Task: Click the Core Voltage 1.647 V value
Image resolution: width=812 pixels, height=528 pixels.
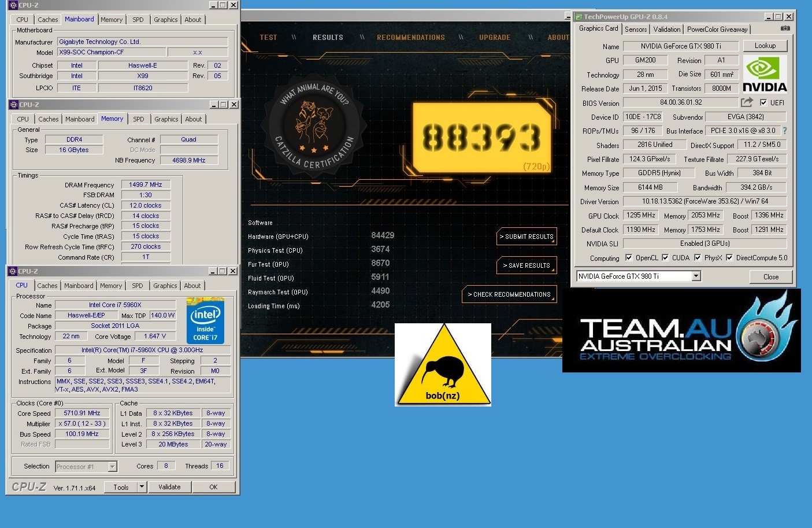Action: point(155,336)
